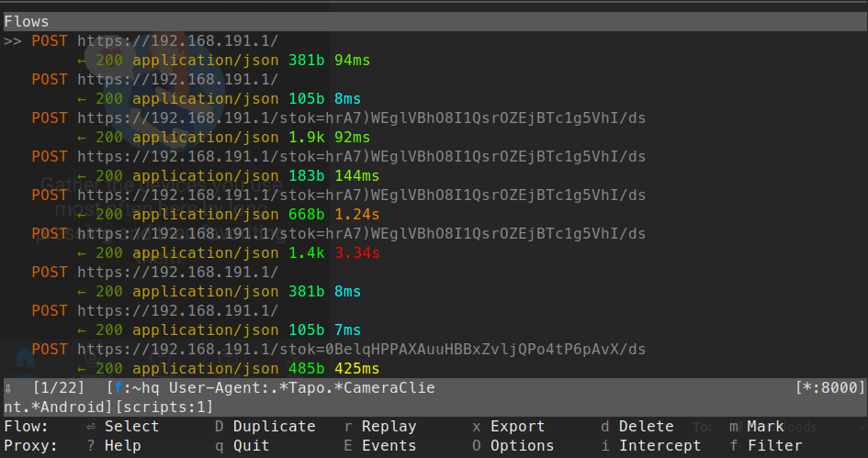Image resolution: width=868 pixels, height=458 pixels.
Task: Select the response row showing 1.9k 92ms
Action: coord(223,138)
